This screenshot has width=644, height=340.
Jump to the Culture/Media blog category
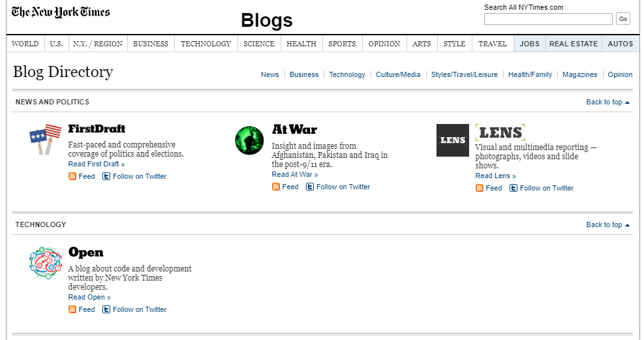tap(398, 74)
